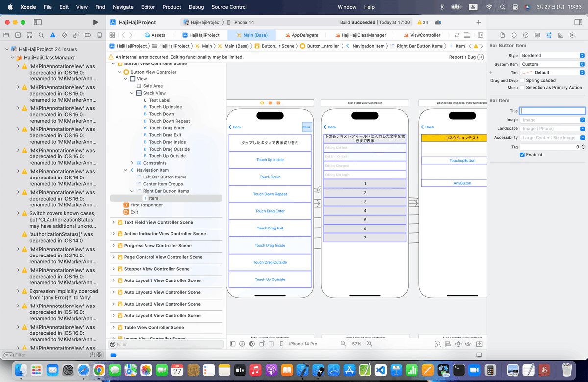The width and height of the screenshot is (588, 382).
Task: Open the Product menu
Action: (172, 7)
